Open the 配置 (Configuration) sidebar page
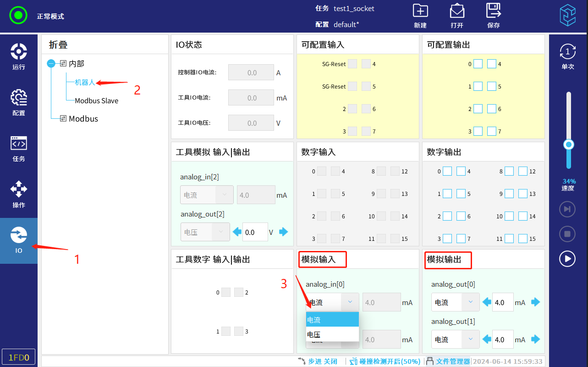 (x=19, y=103)
